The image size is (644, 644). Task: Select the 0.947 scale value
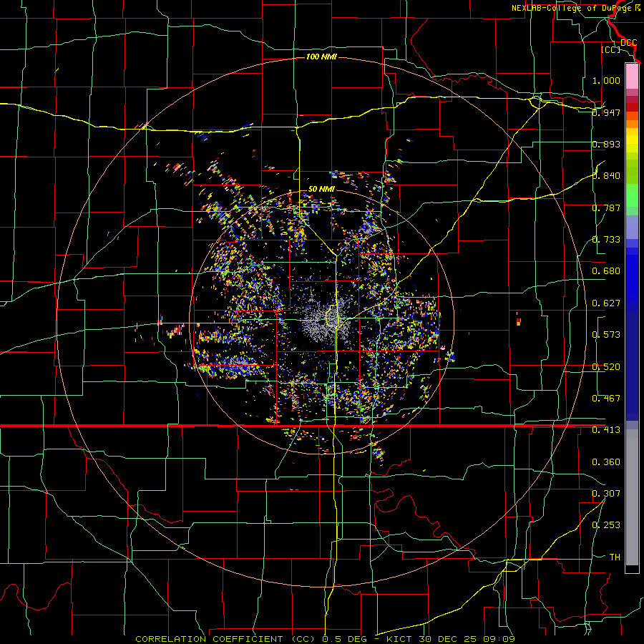(606, 112)
